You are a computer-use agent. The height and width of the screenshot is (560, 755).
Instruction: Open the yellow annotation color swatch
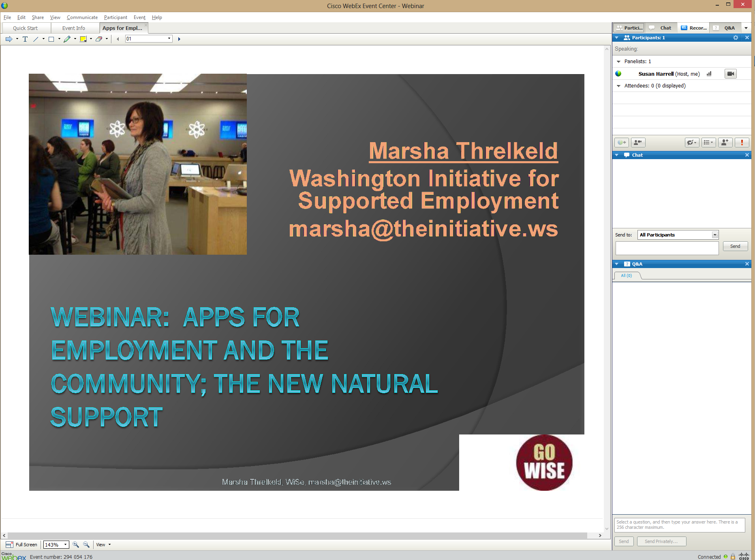tap(83, 39)
